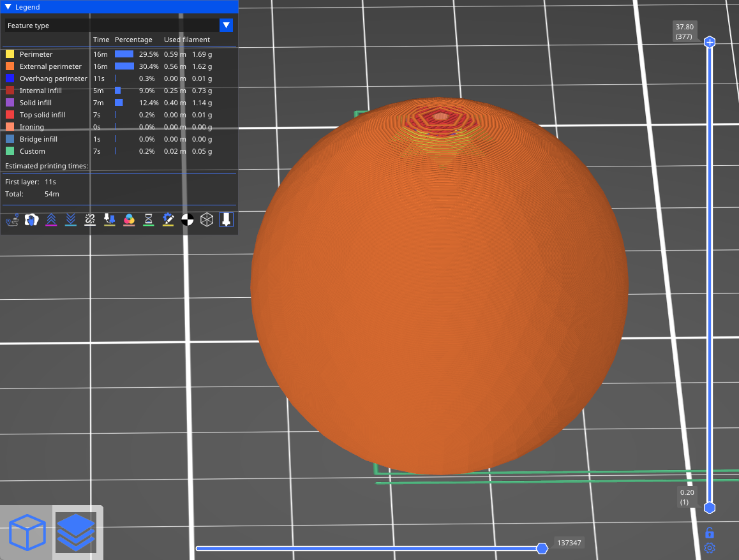
Task: Disable the highlighted Tool marker arrow
Action: [x=227, y=220]
